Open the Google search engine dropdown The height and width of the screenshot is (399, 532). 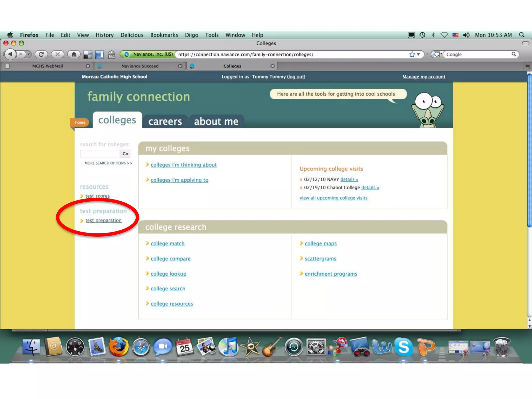(x=438, y=54)
